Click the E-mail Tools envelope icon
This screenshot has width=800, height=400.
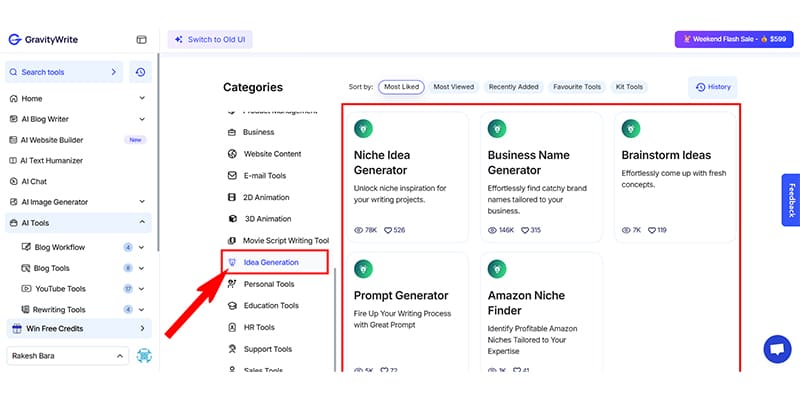pyautogui.click(x=232, y=176)
